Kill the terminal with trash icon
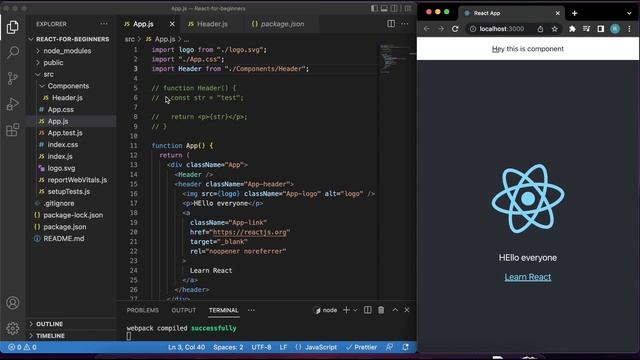 [381, 310]
